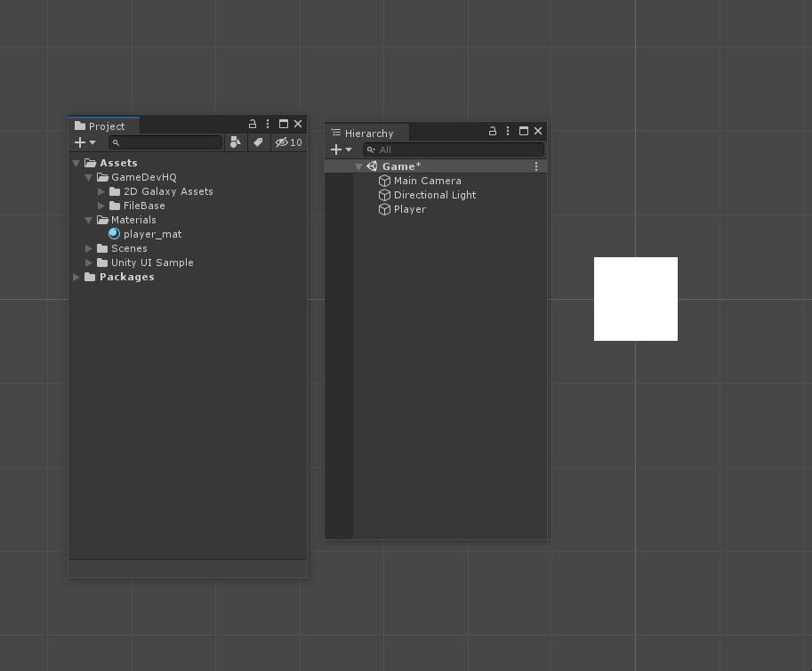Collapse the Materials folder arrow
The width and height of the screenshot is (812, 671).
coord(89,220)
